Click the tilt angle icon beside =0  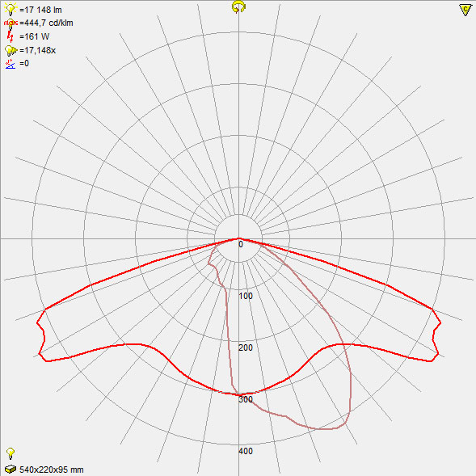tap(11, 64)
